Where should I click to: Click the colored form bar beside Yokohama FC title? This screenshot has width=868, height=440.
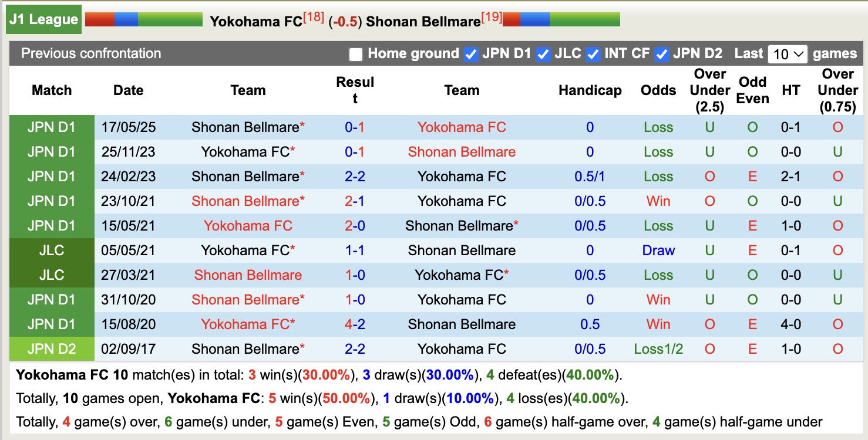144,18
